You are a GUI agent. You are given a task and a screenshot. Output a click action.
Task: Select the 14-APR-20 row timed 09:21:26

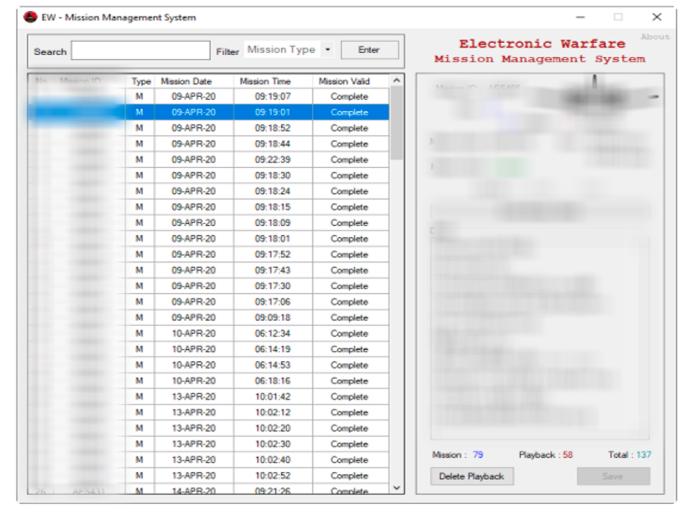[263, 490]
